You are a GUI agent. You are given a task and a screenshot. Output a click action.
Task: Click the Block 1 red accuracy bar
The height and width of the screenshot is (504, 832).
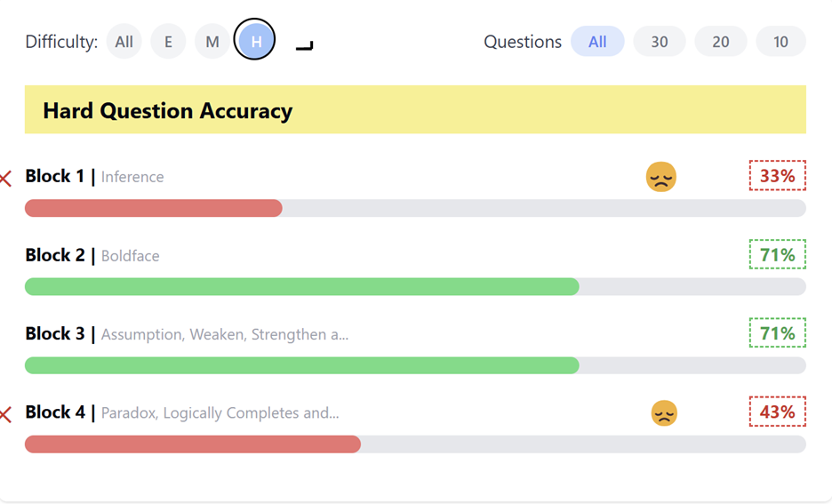[x=154, y=209]
